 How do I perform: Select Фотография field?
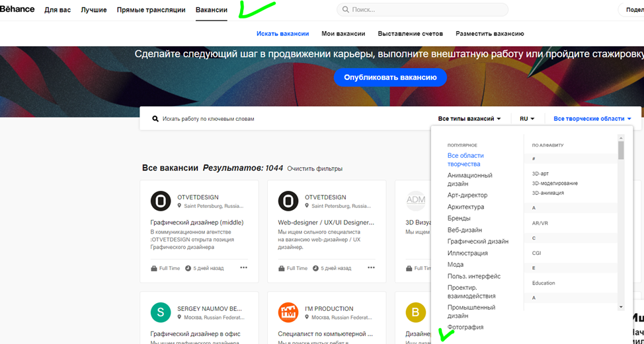(x=465, y=327)
